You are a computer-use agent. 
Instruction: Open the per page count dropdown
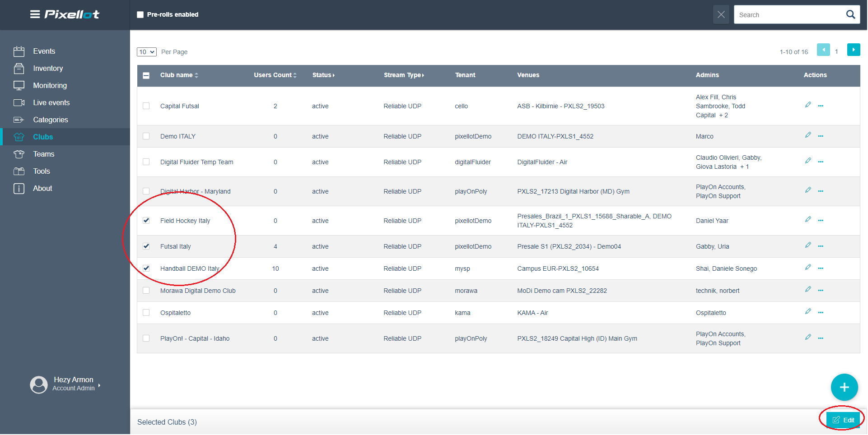coord(147,52)
